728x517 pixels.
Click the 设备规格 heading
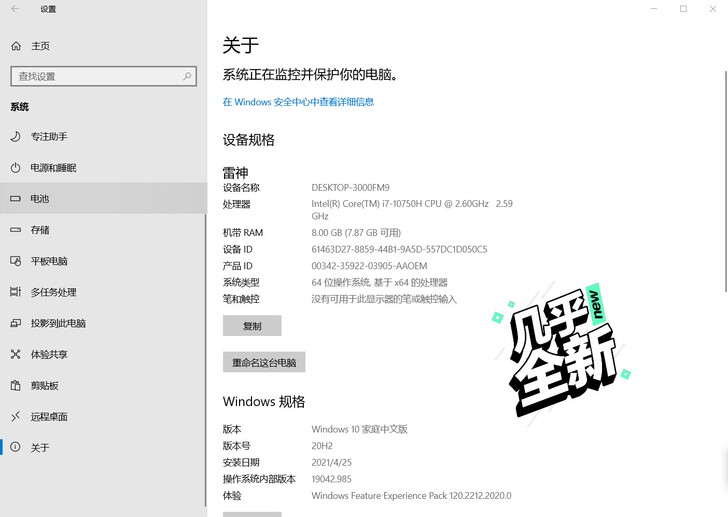pyautogui.click(x=248, y=140)
